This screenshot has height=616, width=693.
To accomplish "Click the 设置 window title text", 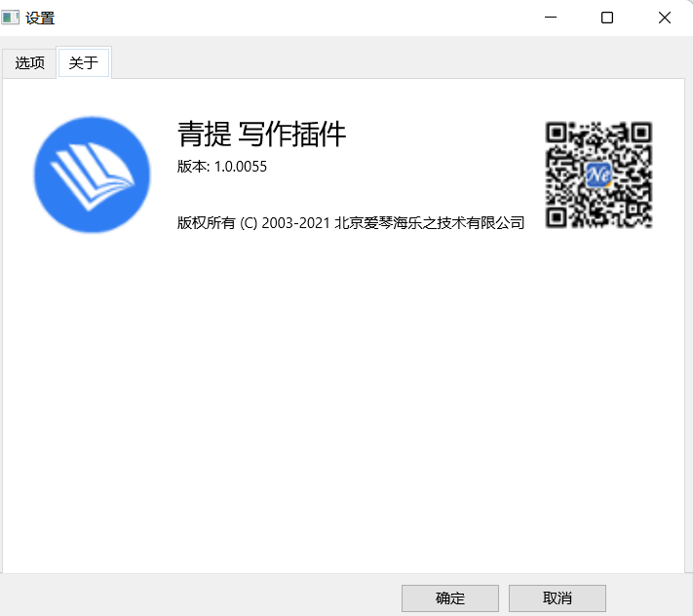I will (x=40, y=19).
